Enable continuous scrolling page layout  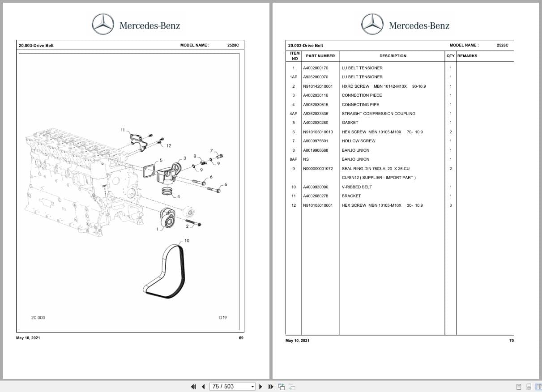tap(529, 386)
